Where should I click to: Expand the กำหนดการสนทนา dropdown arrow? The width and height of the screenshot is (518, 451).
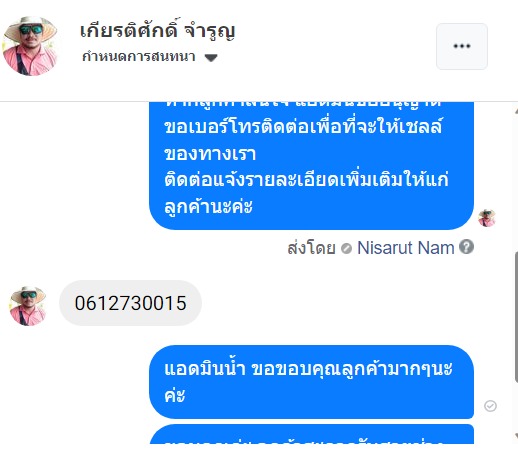(x=211, y=58)
